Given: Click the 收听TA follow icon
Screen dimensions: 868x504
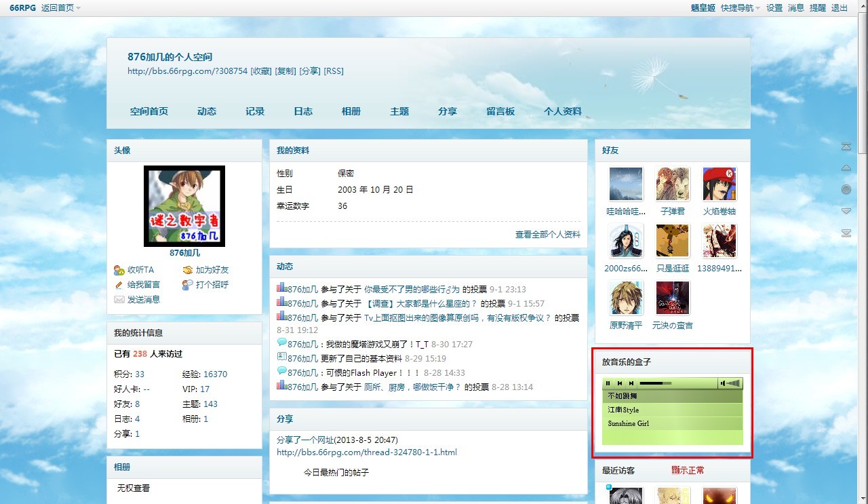Looking at the screenshot, I should (x=119, y=270).
